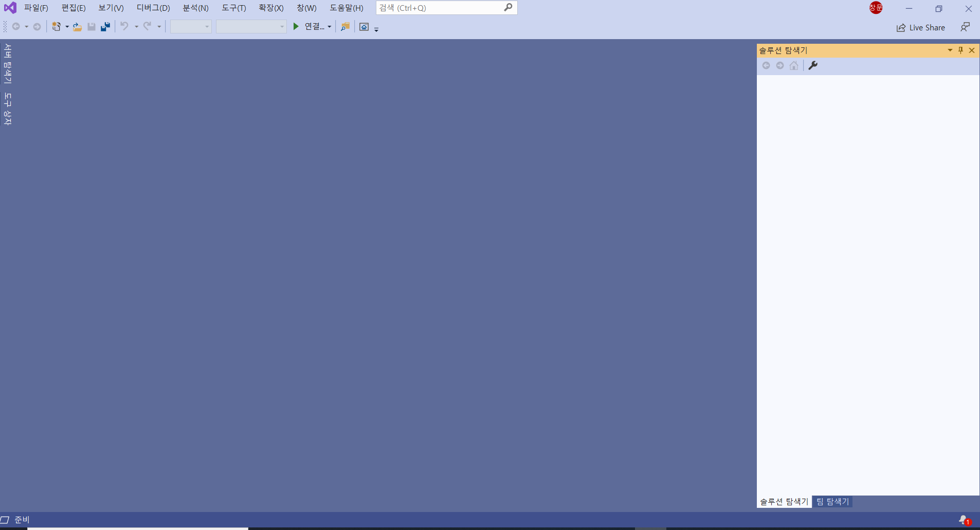This screenshot has height=530, width=980.
Task: Expand the undo history dropdown arrow
Action: [136, 27]
